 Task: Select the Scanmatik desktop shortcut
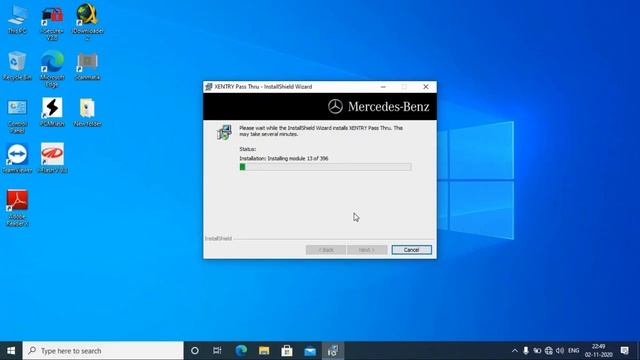click(x=87, y=66)
